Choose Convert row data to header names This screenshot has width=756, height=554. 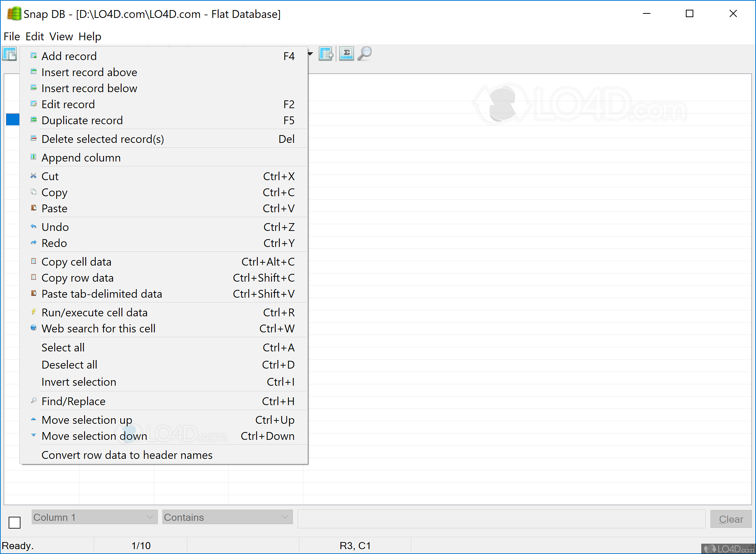pyautogui.click(x=127, y=455)
